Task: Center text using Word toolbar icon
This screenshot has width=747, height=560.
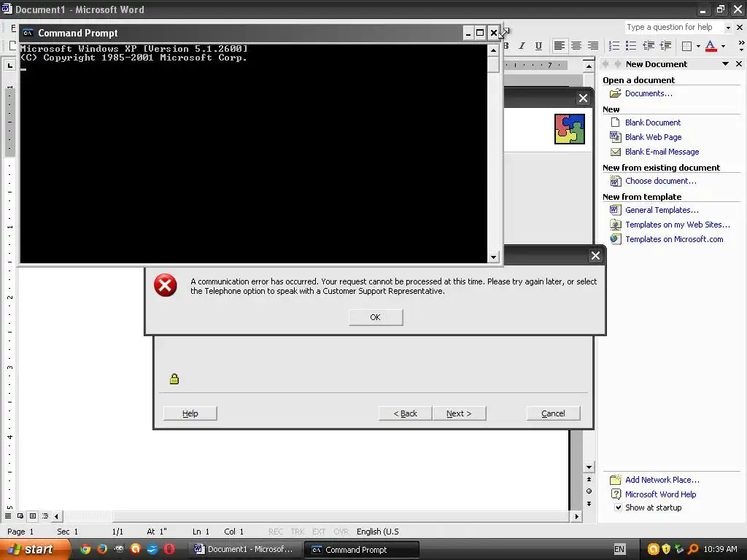Action: click(x=576, y=46)
